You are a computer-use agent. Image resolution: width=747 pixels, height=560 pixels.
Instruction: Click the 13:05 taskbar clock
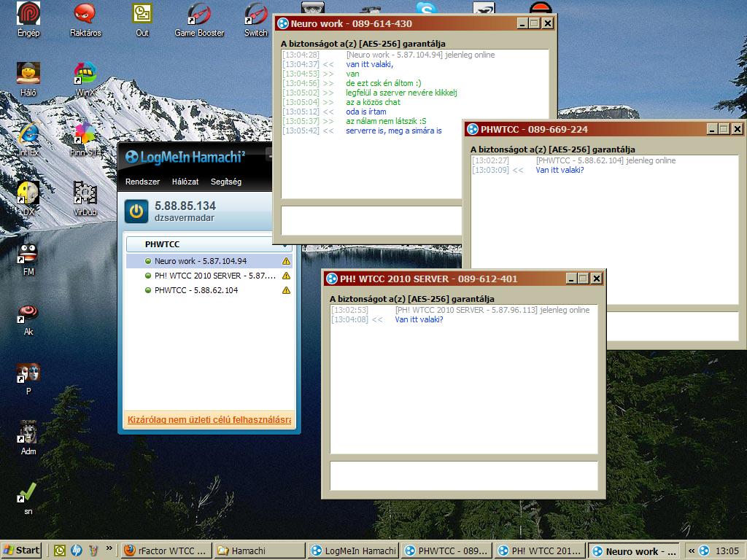(727, 551)
